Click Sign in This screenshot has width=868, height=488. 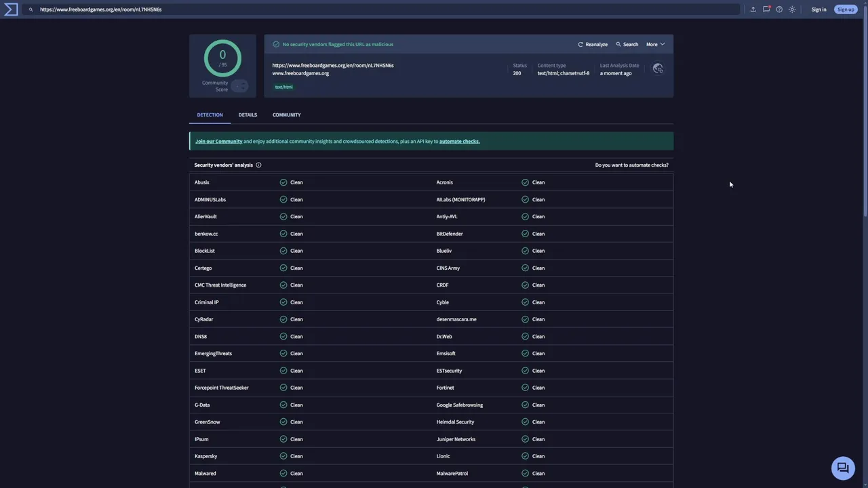[x=818, y=9]
